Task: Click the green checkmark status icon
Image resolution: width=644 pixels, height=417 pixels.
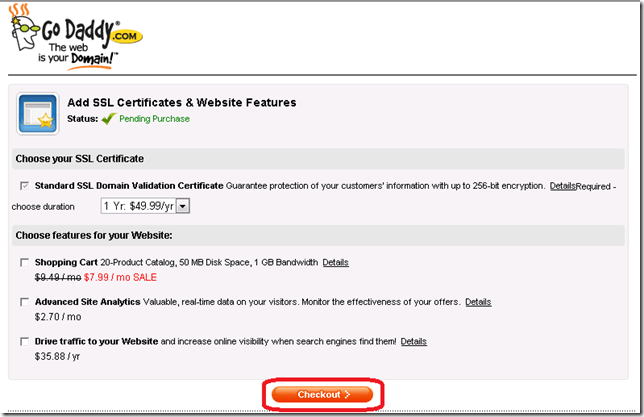Action: click(108, 118)
